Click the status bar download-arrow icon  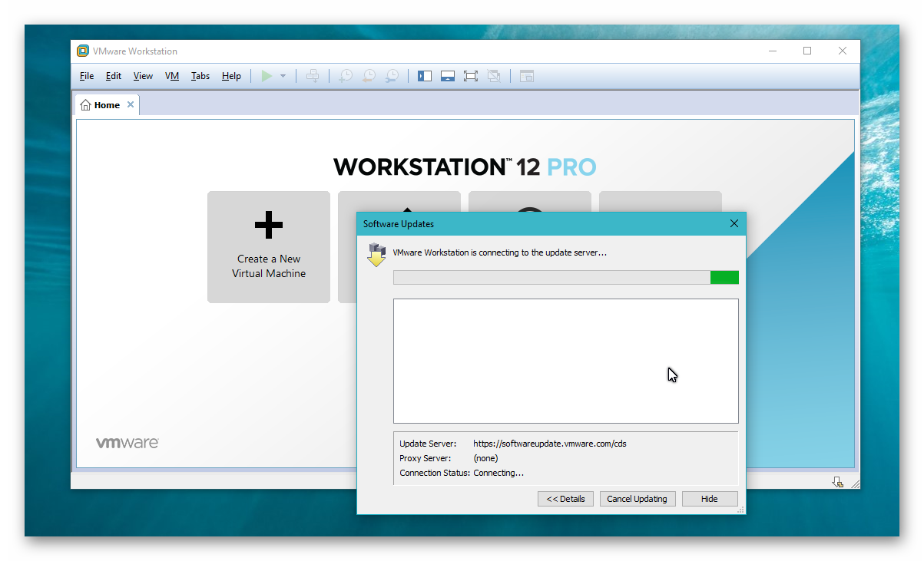coord(837,481)
